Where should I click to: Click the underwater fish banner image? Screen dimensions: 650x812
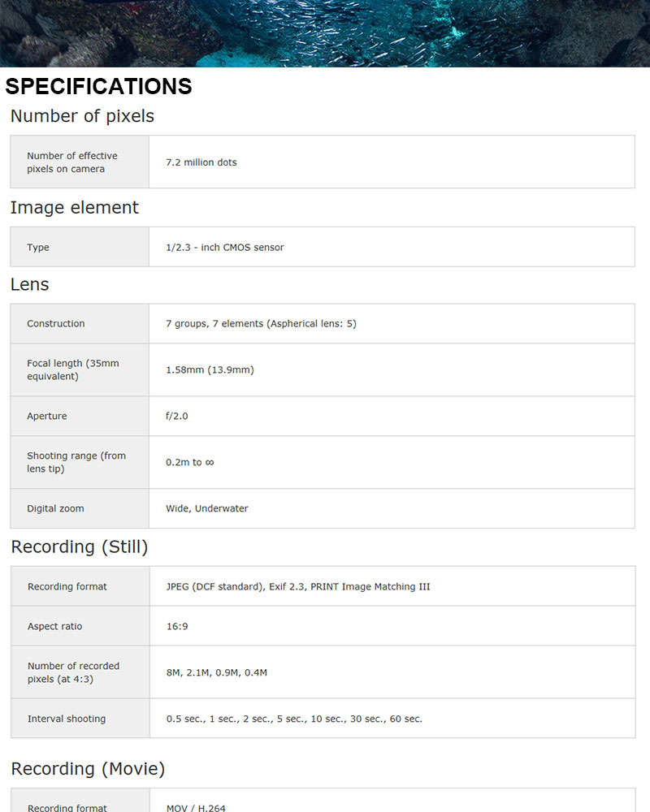click(x=325, y=32)
